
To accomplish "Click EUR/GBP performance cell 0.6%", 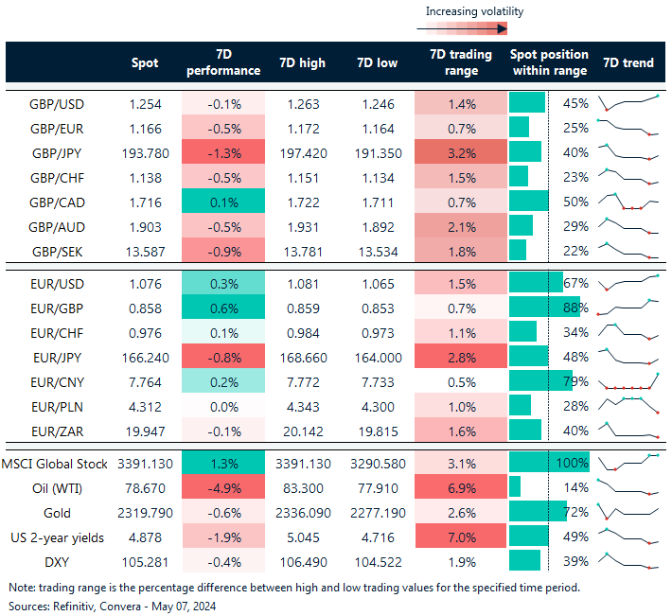I will click(x=223, y=307).
